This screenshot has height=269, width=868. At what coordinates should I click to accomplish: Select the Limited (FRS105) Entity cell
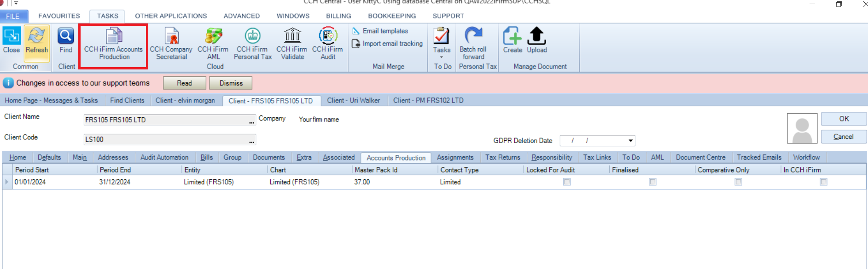coord(224,182)
